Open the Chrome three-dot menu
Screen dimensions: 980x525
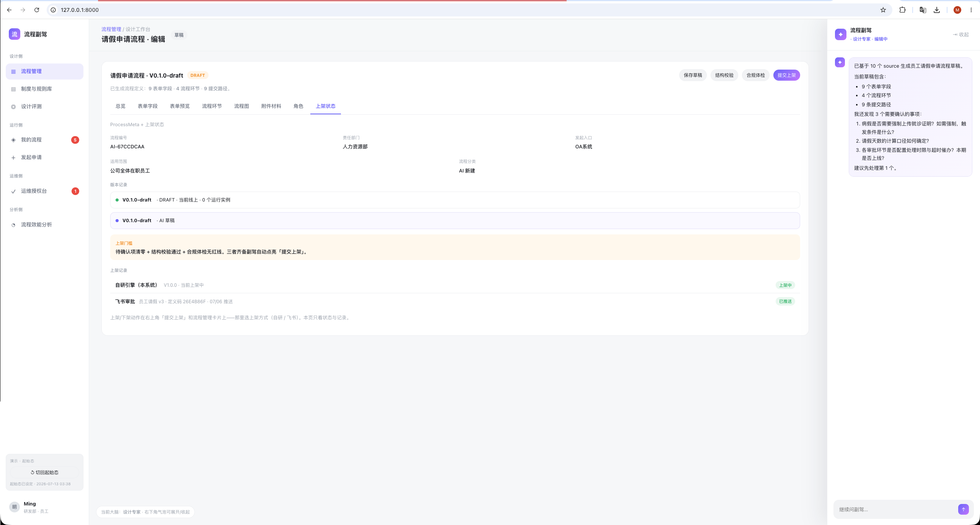click(x=971, y=10)
